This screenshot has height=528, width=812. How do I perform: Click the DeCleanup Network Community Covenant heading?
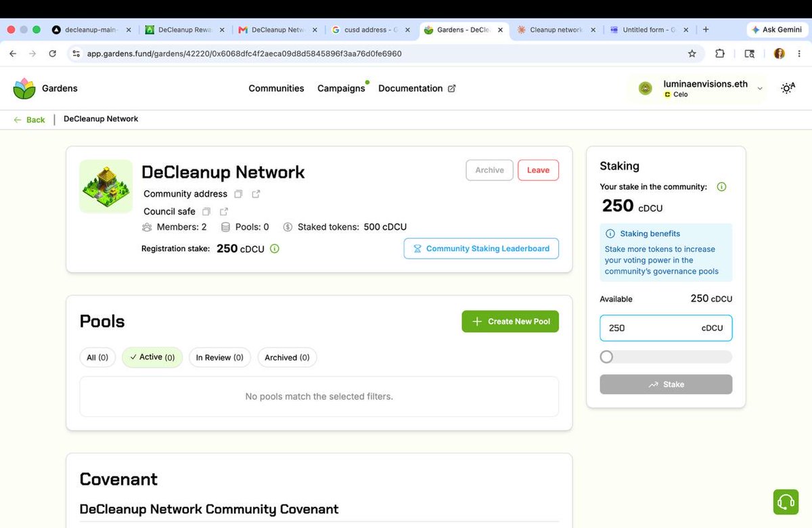(209, 509)
